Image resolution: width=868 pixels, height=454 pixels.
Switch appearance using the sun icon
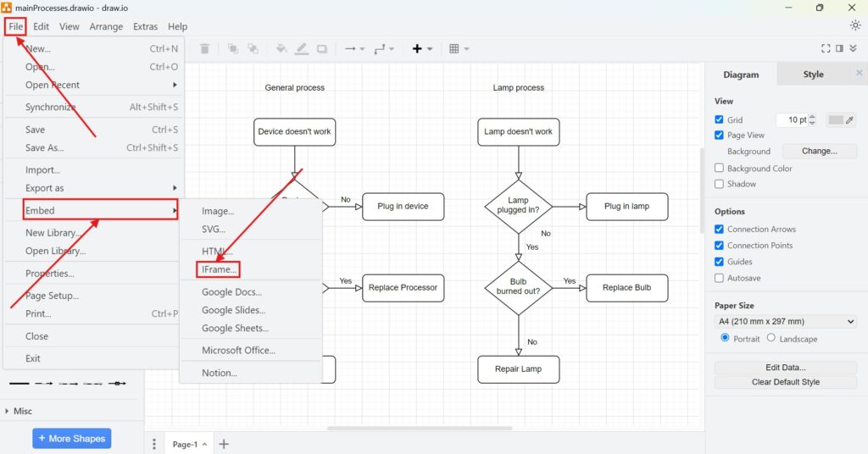855,25
